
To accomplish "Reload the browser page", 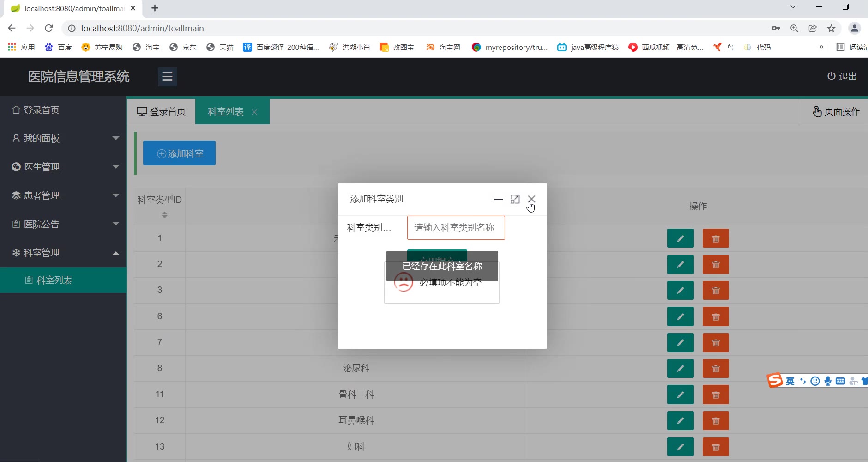I will [x=48, y=28].
